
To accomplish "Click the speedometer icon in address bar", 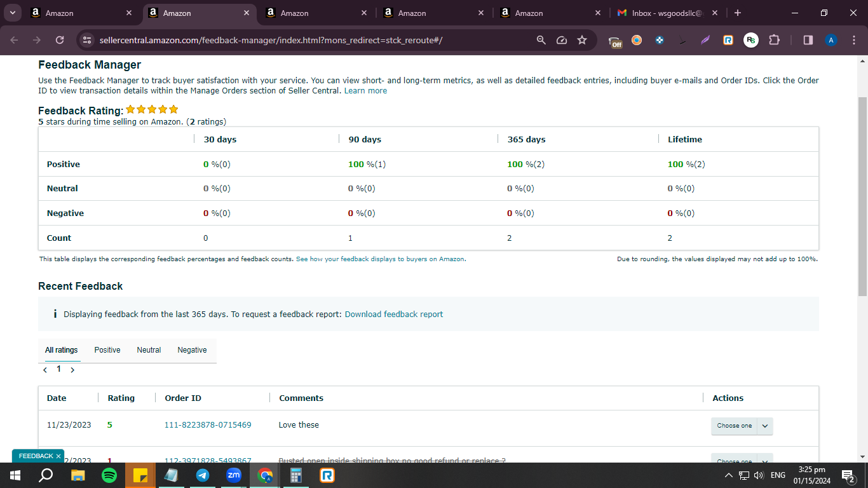I will 562,40.
